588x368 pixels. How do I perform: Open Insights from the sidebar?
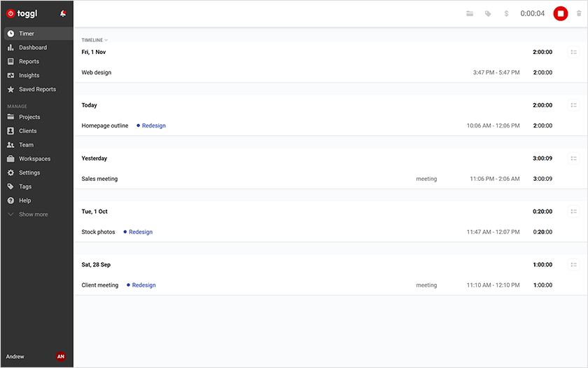click(29, 76)
